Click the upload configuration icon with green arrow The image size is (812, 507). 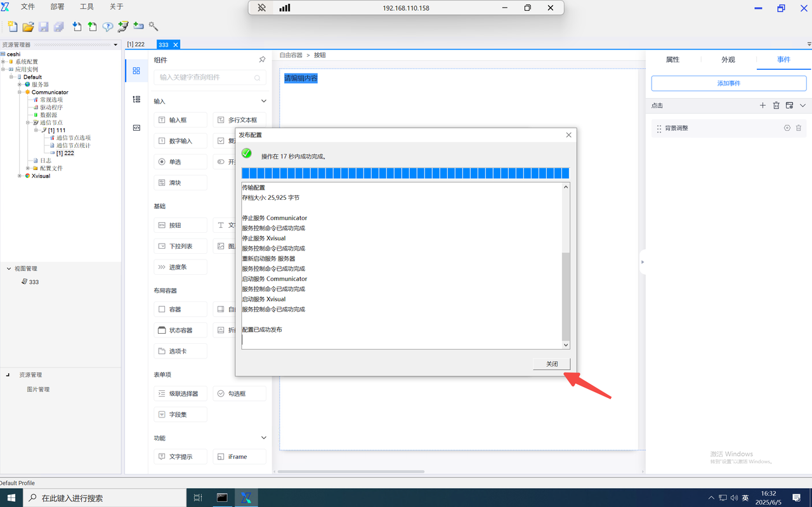[x=93, y=27]
